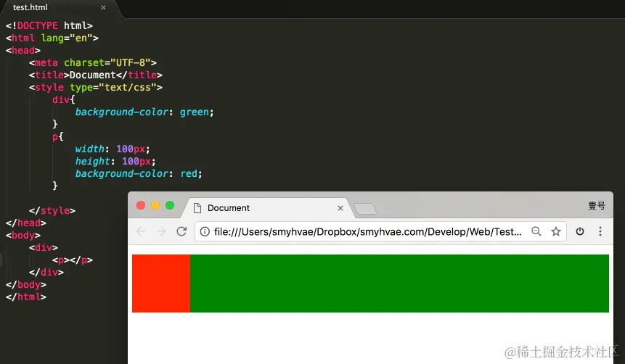Click the power extension icon
Image resolution: width=625 pixels, height=364 pixels.
point(580,231)
